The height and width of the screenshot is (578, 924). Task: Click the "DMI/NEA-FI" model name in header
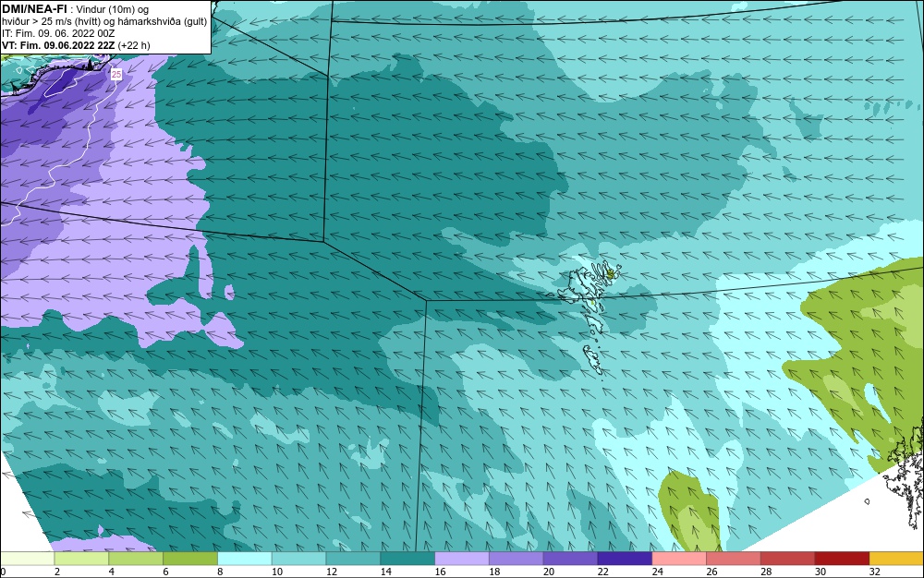click(34, 9)
